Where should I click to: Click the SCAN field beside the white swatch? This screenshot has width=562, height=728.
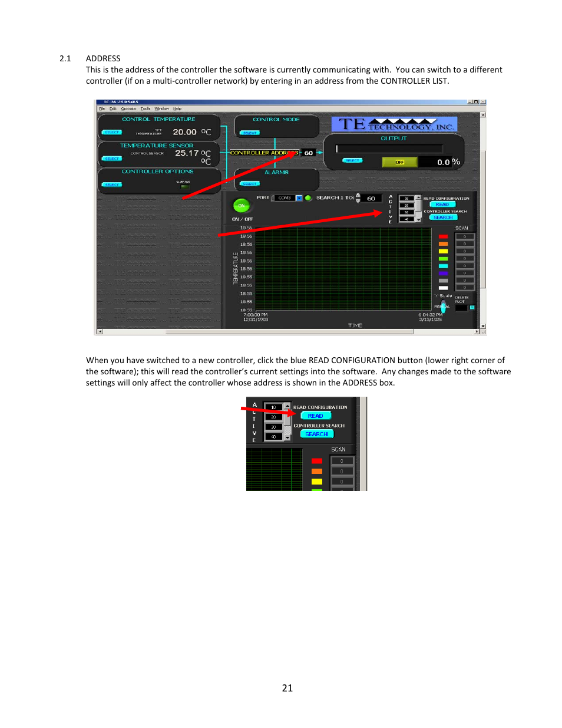(465, 288)
